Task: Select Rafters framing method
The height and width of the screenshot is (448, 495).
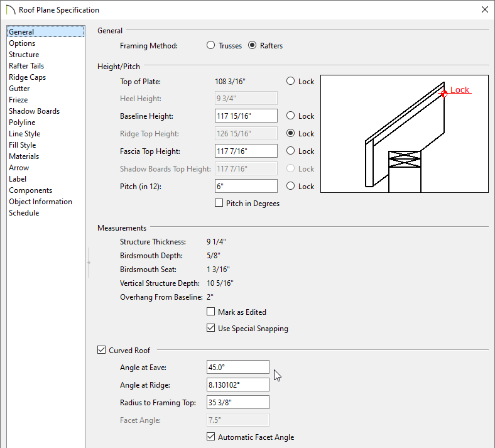Action: click(253, 45)
